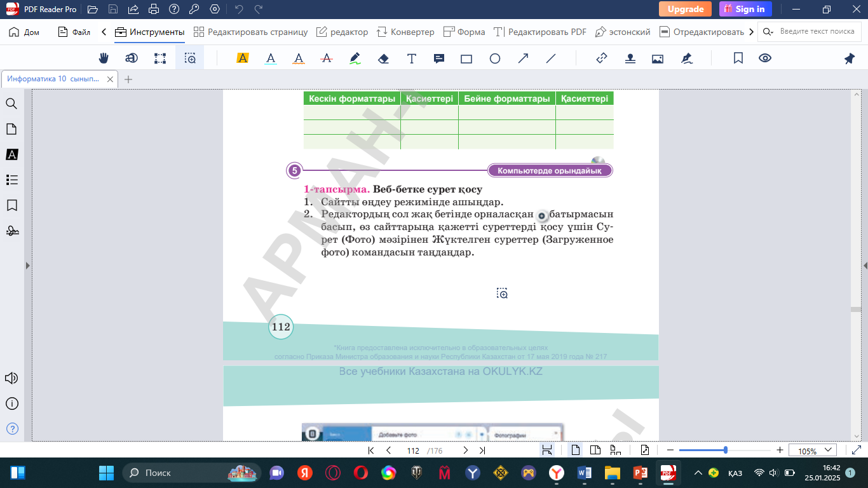
Task: Open the search panel in left sidebar
Action: 11,104
